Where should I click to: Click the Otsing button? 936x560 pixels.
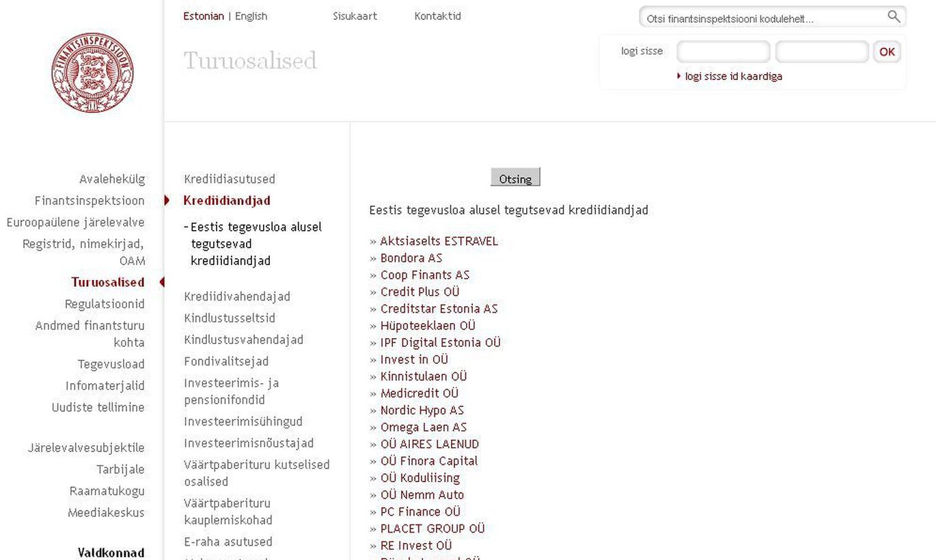point(515,178)
